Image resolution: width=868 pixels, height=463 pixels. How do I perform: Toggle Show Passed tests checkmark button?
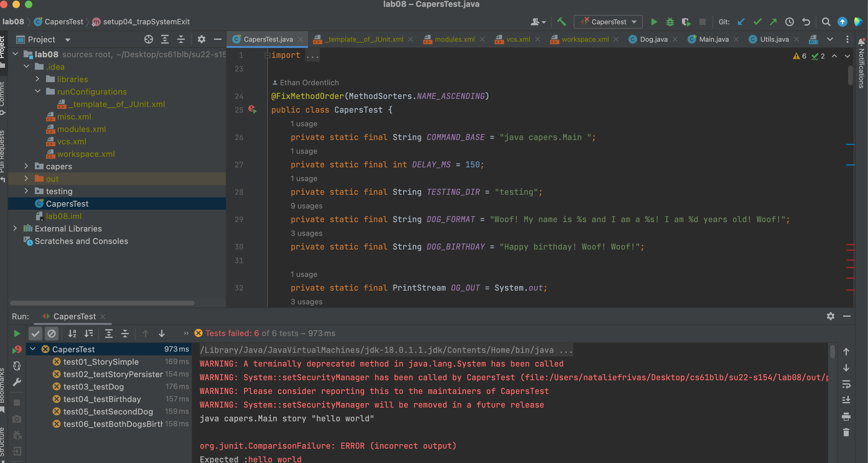pos(35,334)
